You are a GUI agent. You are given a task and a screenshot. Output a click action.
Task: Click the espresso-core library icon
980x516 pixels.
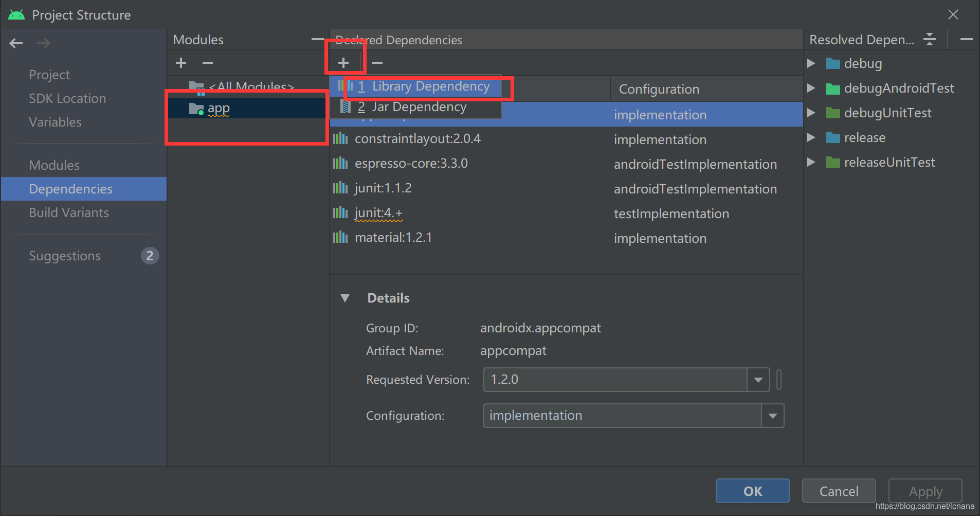[x=340, y=163]
